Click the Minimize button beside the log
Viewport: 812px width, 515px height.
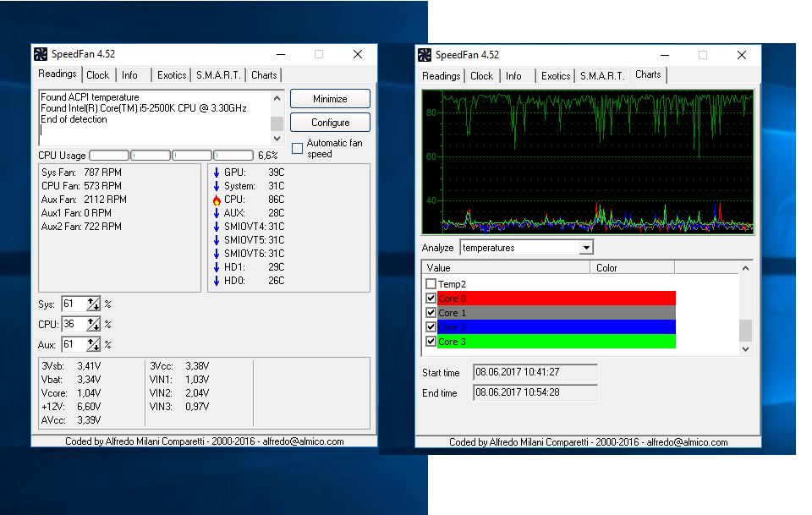pos(330,99)
